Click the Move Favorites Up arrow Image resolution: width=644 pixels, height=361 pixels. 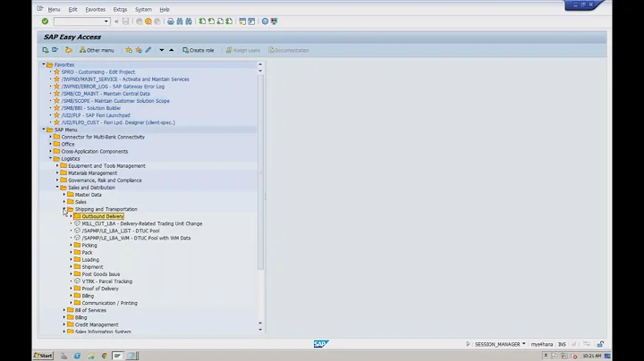pos(171,50)
